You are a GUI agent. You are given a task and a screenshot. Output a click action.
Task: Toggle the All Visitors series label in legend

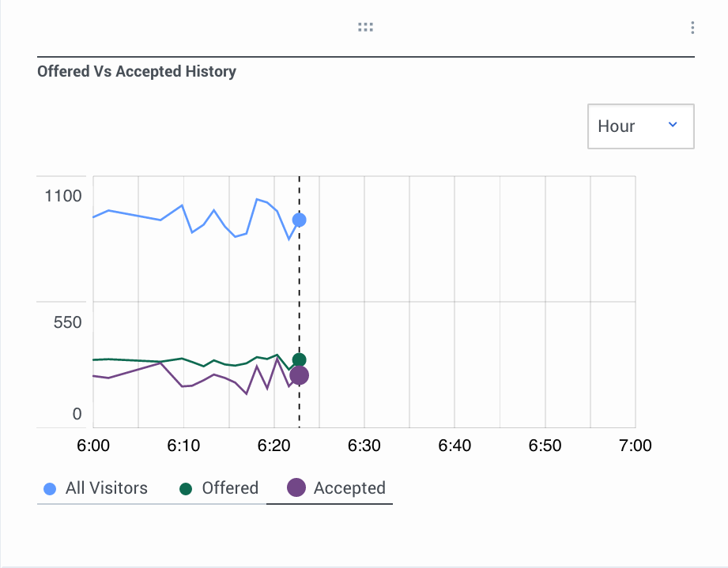(106, 488)
